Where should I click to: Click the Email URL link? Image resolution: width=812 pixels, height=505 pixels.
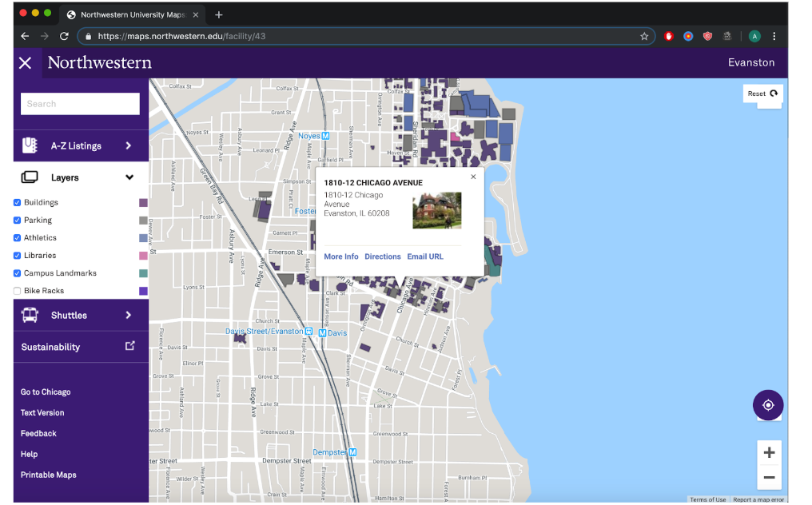click(x=425, y=256)
